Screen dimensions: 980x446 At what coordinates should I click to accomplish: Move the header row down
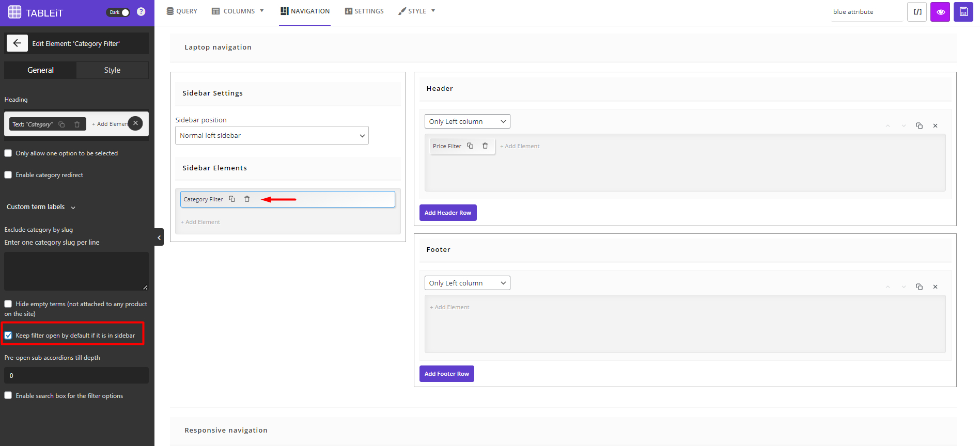point(904,126)
